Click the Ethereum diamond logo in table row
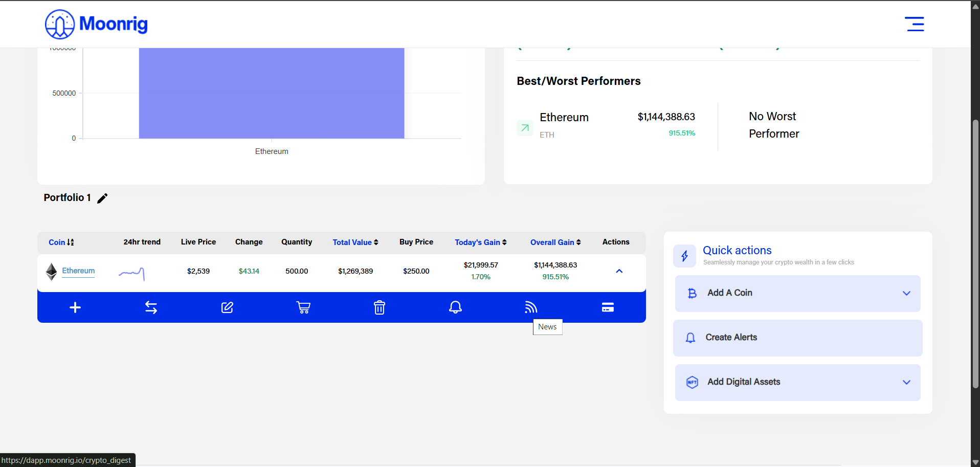980x467 pixels. [x=52, y=272]
